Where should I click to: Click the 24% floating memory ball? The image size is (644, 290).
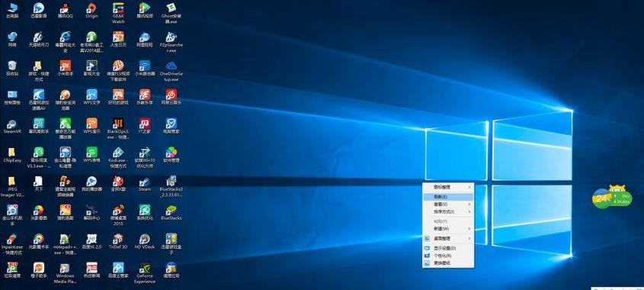coord(601,198)
